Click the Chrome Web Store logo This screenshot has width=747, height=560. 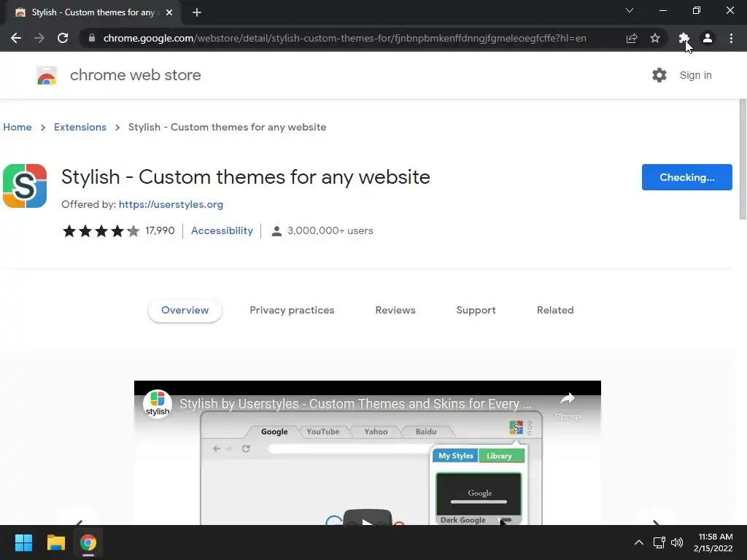tap(47, 75)
